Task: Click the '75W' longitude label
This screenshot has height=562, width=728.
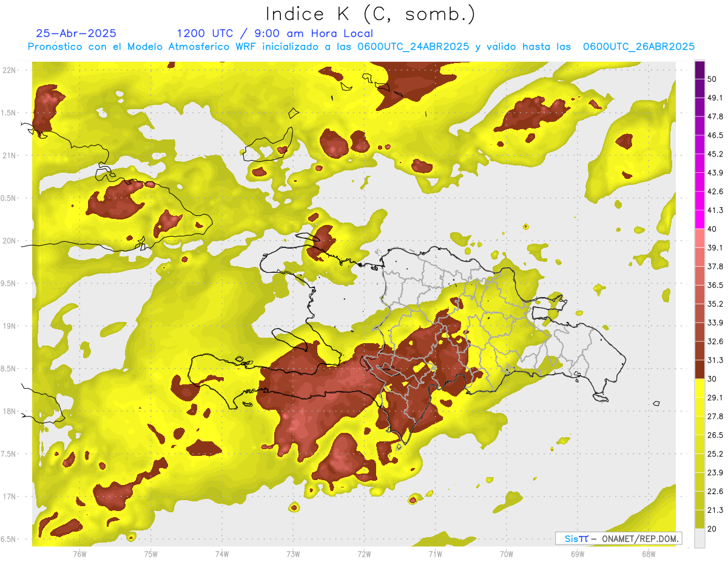Action: click(x=151, y=554)
